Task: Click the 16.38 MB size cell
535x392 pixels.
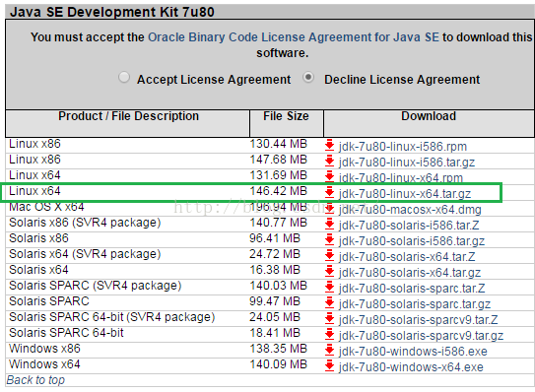Action: click(275, 270)
